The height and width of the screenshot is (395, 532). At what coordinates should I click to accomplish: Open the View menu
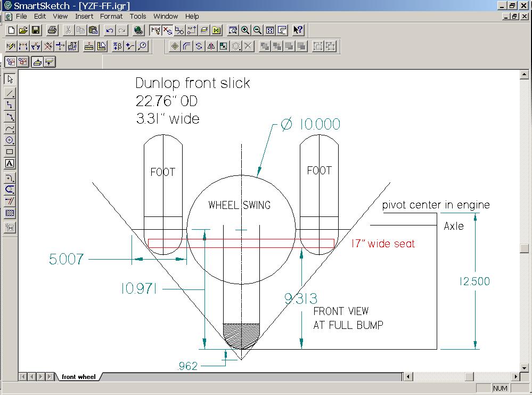[60, 17]
